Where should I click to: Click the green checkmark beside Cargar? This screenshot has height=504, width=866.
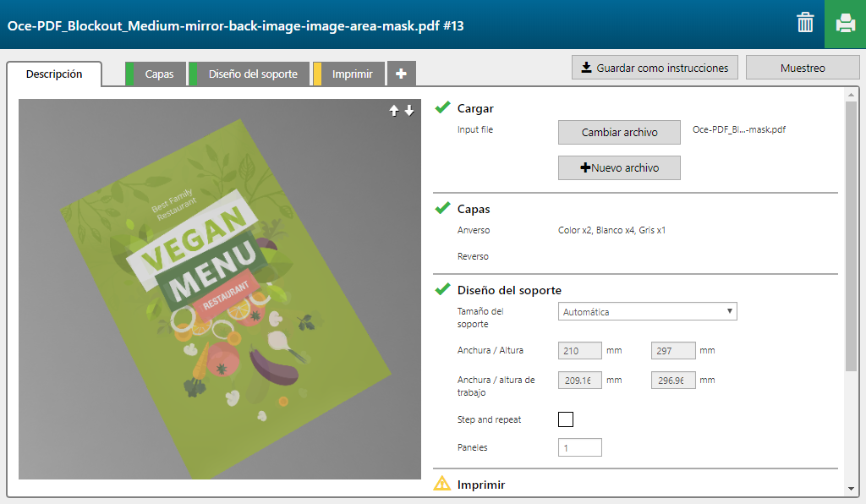(442, 107)
